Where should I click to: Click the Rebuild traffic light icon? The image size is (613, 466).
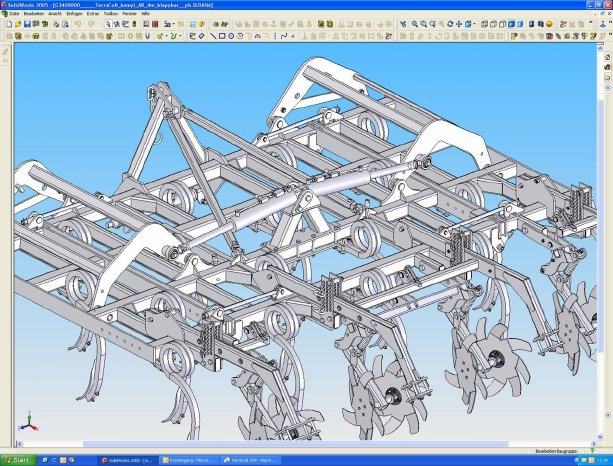(134, 24)
